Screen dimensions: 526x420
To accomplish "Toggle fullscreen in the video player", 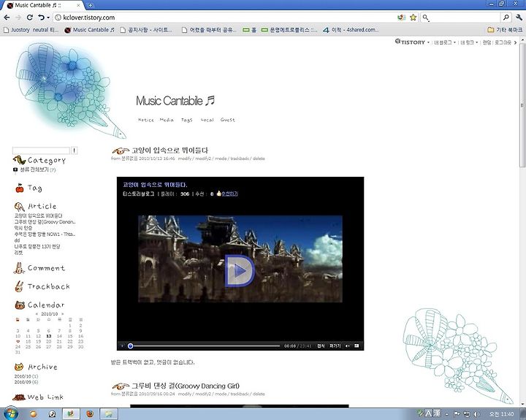I will click(357, 346).
